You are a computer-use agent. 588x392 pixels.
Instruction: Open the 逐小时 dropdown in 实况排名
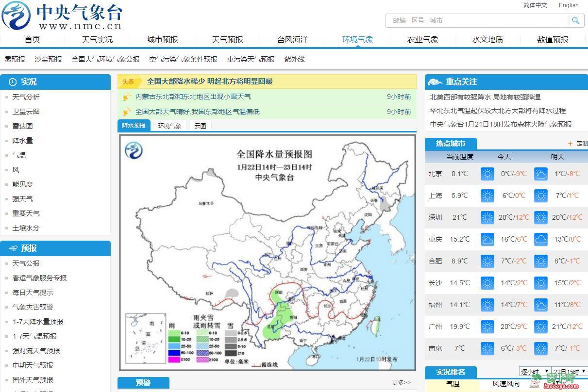coord(534,371)
